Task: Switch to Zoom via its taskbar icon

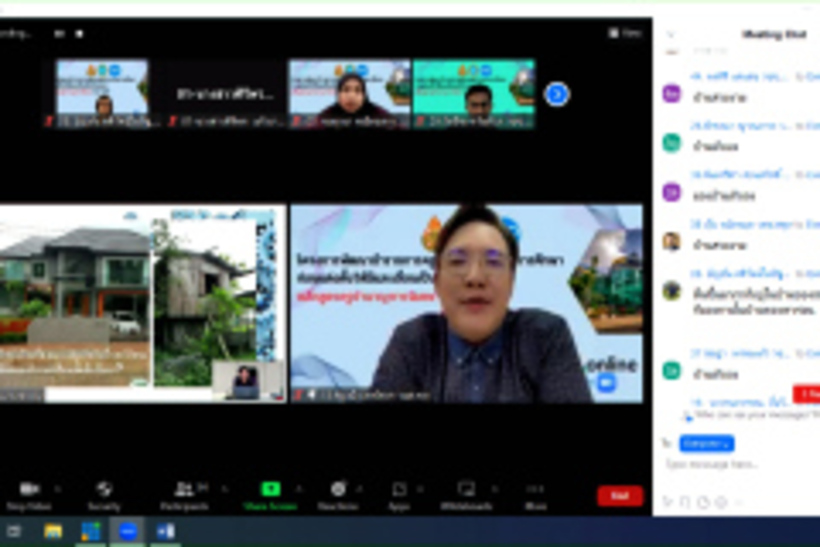Action: point(128,532)
